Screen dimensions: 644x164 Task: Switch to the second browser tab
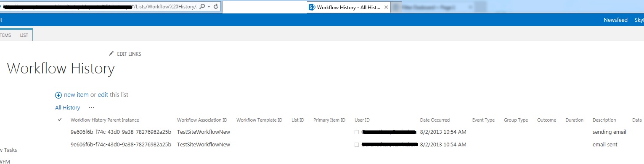(x=439, y=7)
